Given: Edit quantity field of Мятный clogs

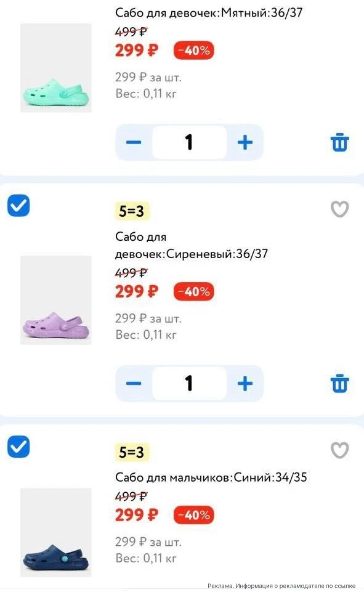Looking at the screenshot, I should click(189, 142).
